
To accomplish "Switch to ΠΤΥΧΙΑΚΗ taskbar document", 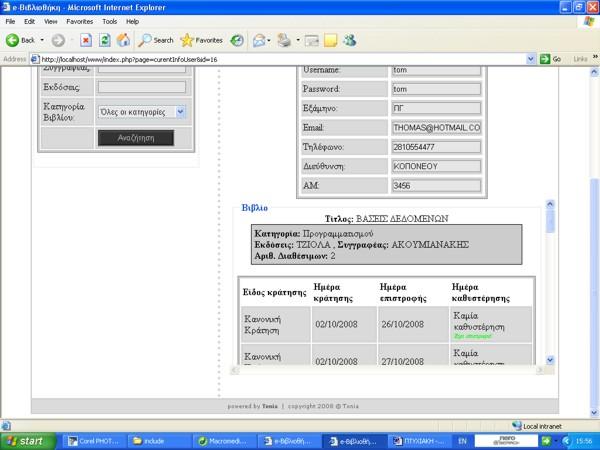I will pyautogui.click(x=418, y=441).
